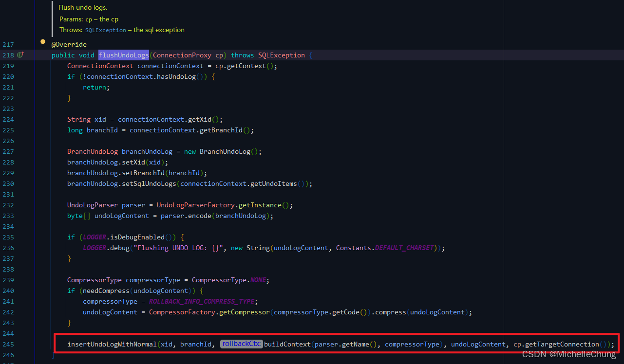This screenshot has width=624, height=364.
Task: Click the DEFAULT_CHARSET constant
Action: [x=404, y=248]
